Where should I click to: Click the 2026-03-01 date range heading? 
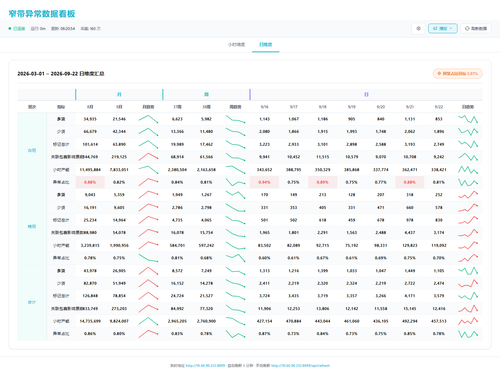click(x=61, y=74)
